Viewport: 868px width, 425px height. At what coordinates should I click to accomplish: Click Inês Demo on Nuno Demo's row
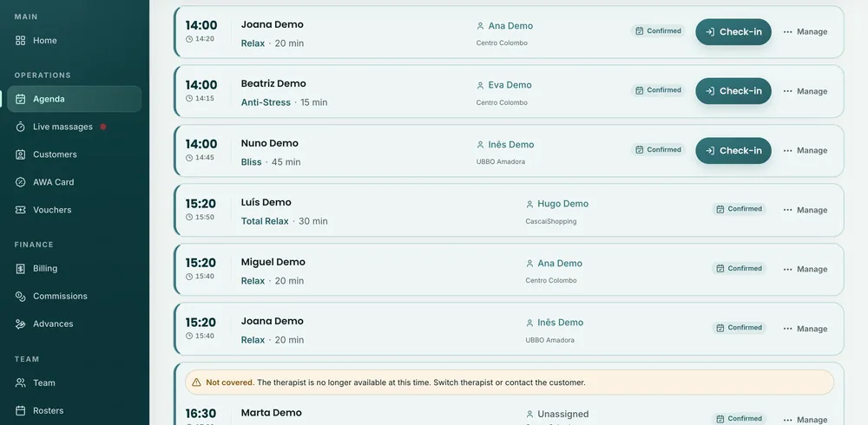511,145
